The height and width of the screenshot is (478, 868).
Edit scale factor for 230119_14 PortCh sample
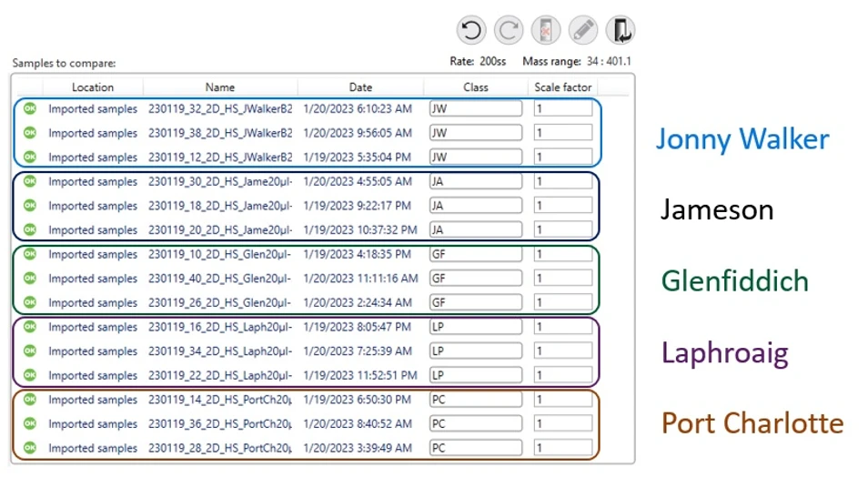pyautogui.click(x=563, y=400)
